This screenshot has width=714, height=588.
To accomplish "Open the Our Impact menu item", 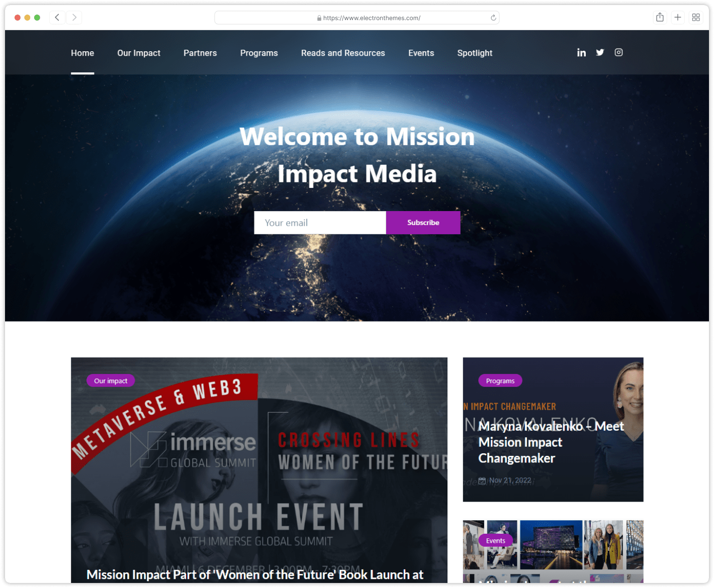I will (139, 53).
